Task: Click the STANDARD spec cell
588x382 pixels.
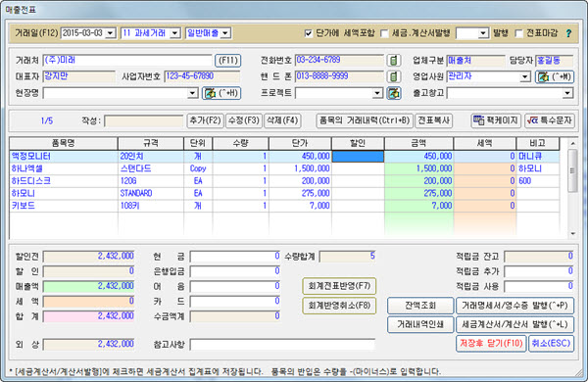Action: click(x=151, y=193)
